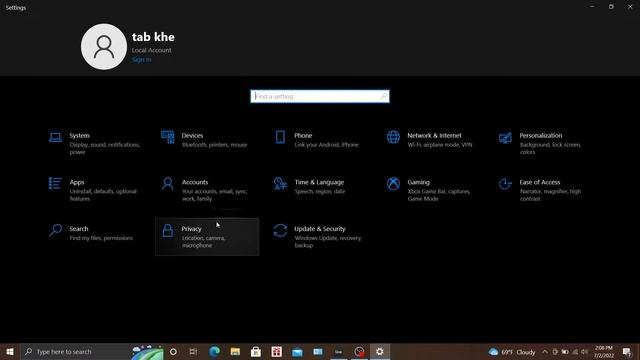Click the Sign in link under Local Account
The height and width of the screenshot is (360, 640).
pyautogui.click(x=141, y=60)
